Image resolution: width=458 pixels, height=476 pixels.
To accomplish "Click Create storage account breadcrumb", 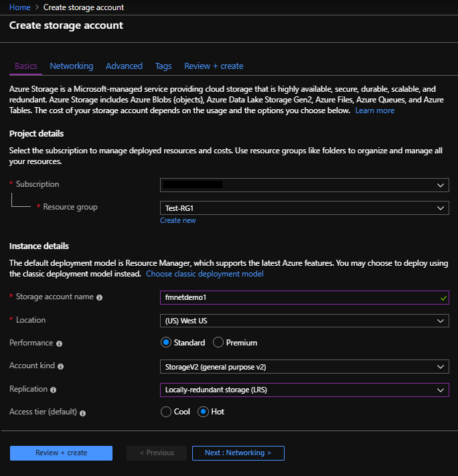I will [x=84, y=7].
